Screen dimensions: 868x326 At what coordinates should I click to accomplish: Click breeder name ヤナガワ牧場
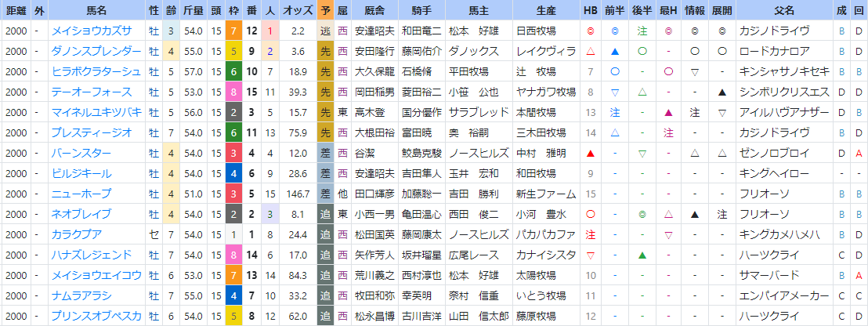546,92
